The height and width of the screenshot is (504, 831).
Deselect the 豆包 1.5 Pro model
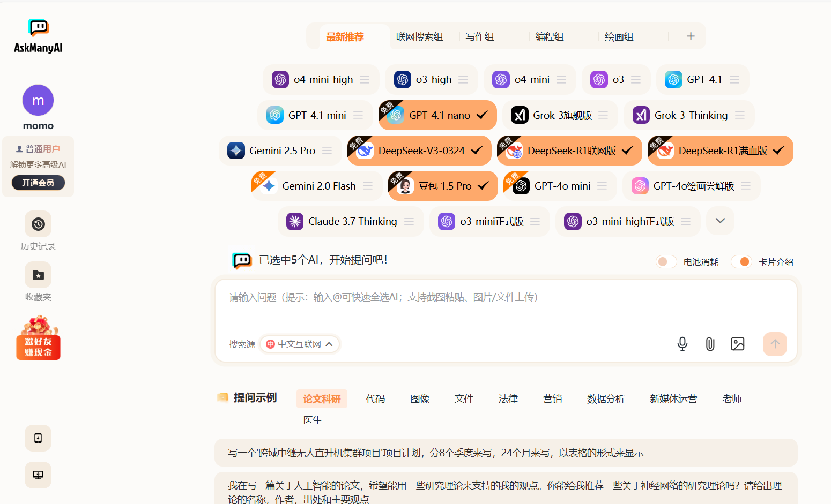[443, 186]
